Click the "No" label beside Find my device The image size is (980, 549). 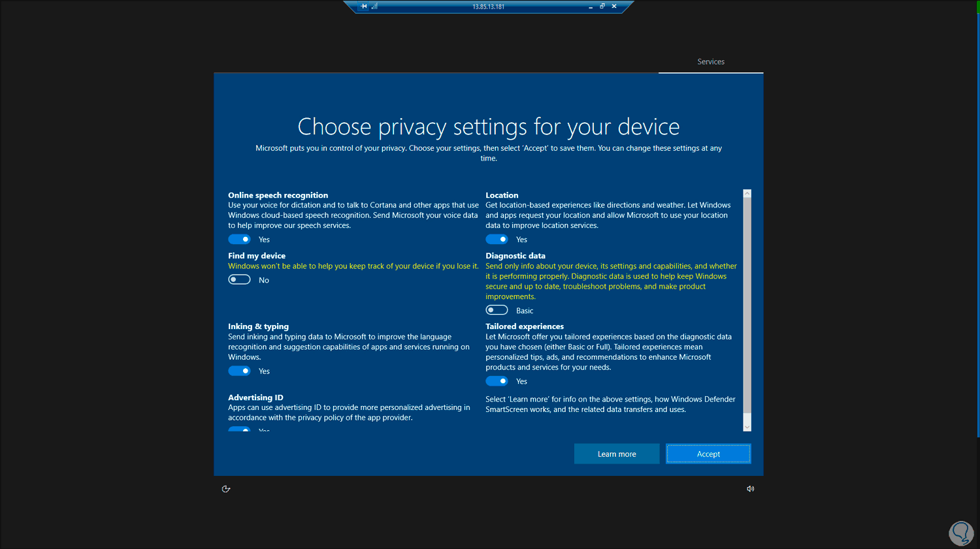pyautogui.click(x=264, y=280)
